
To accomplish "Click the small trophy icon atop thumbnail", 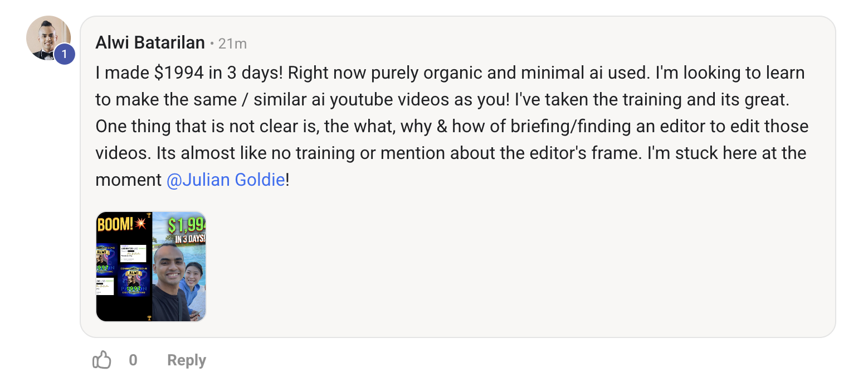I will pos(149,215).
